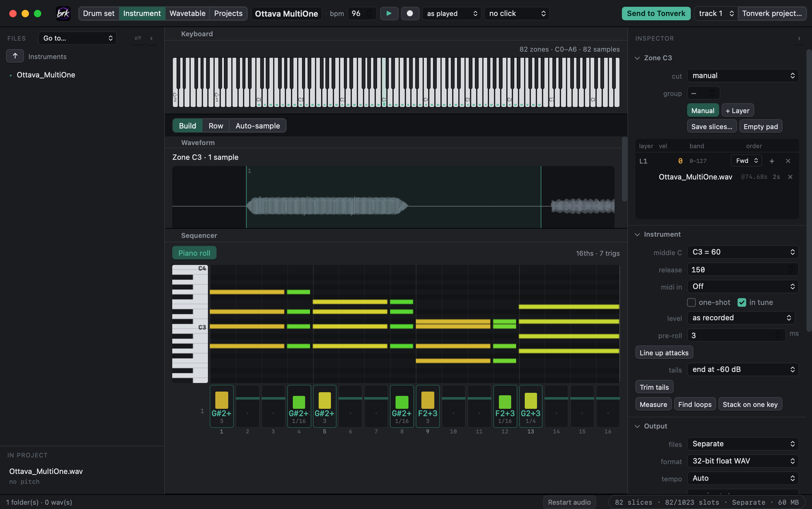
Task: Add a sample to layer L1 with plus icon
Action: (772, 161)
